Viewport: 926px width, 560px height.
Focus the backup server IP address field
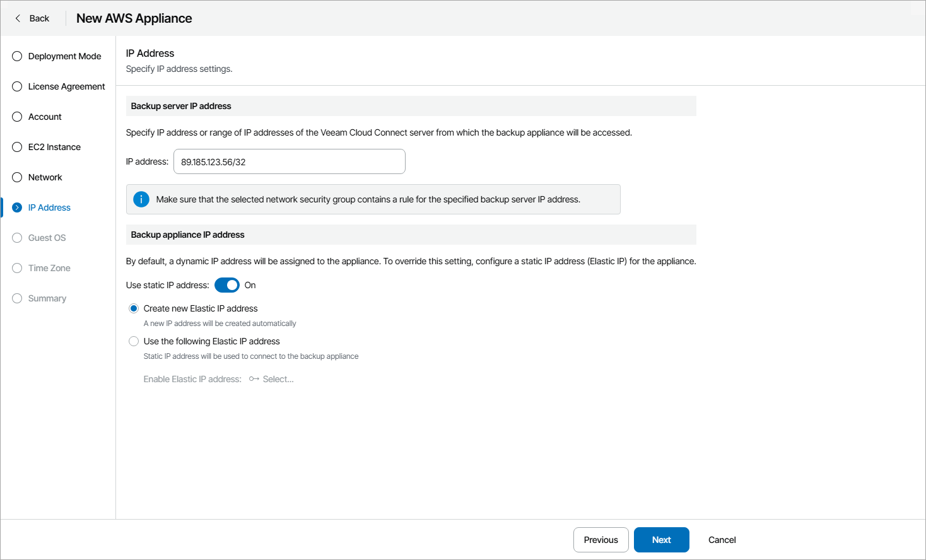point(289,161)
